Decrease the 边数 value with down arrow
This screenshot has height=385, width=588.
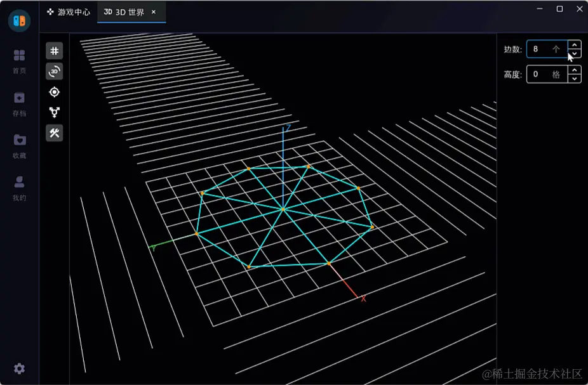click(575, 53)
